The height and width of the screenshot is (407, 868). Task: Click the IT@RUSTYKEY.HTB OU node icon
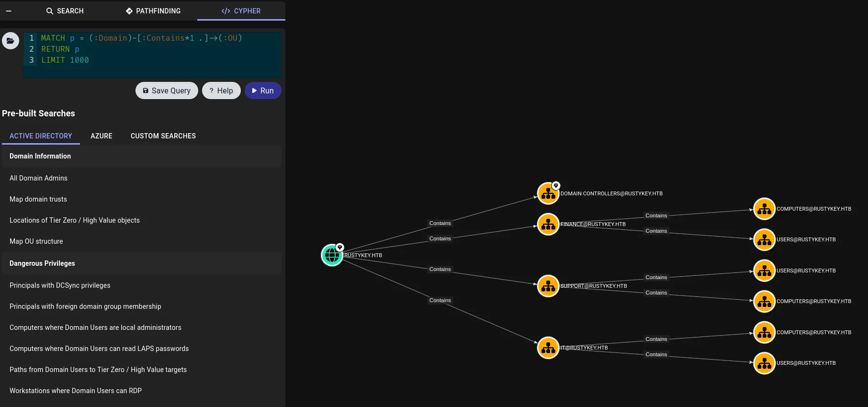click(x=548, y=348)
